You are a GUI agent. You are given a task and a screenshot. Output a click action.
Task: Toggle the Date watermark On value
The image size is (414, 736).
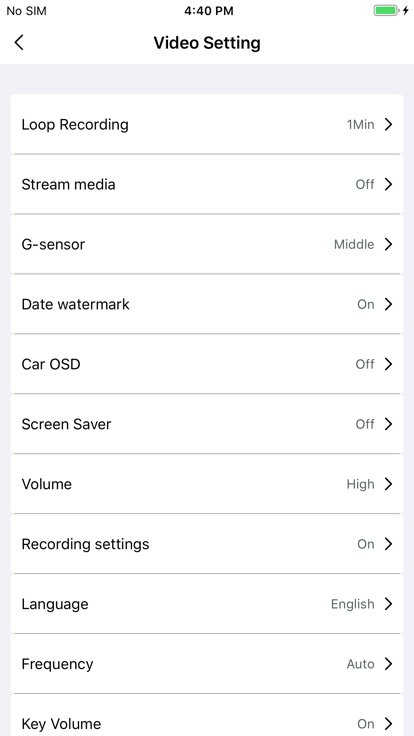coord(366,305)
